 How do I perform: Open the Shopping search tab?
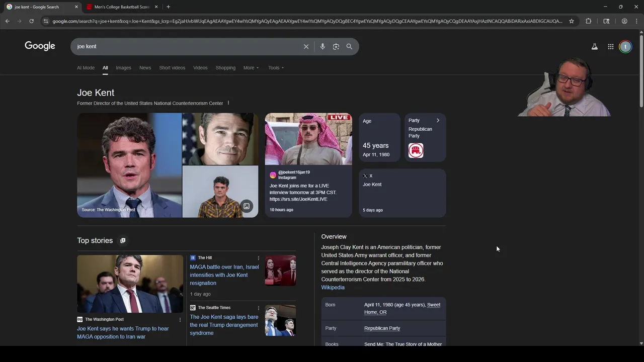point(225,68)
